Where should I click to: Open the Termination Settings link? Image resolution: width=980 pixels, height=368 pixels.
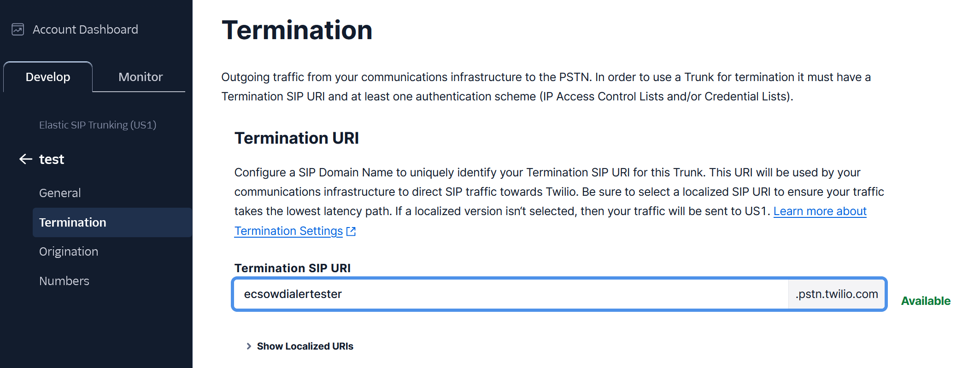pyautogui.click(x=288, y=231)
